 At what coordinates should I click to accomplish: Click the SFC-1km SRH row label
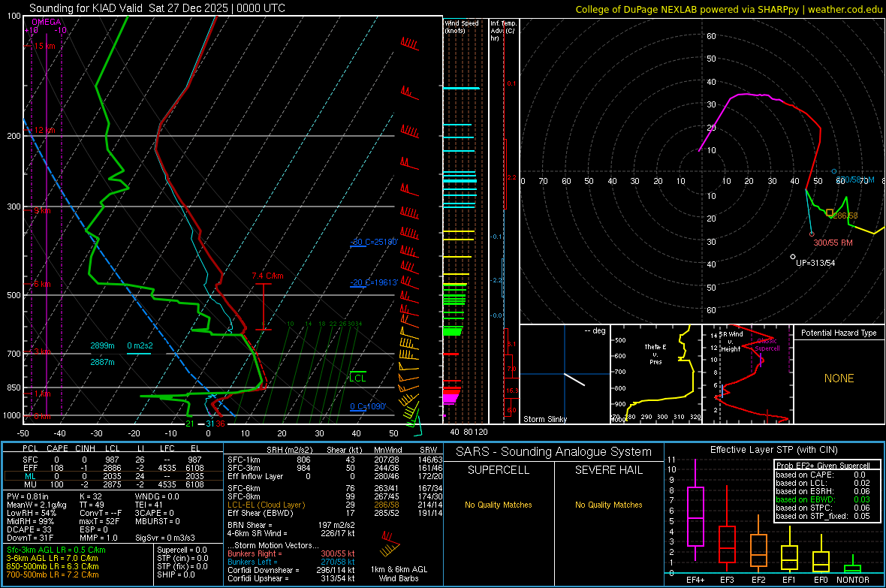(244, 460)
